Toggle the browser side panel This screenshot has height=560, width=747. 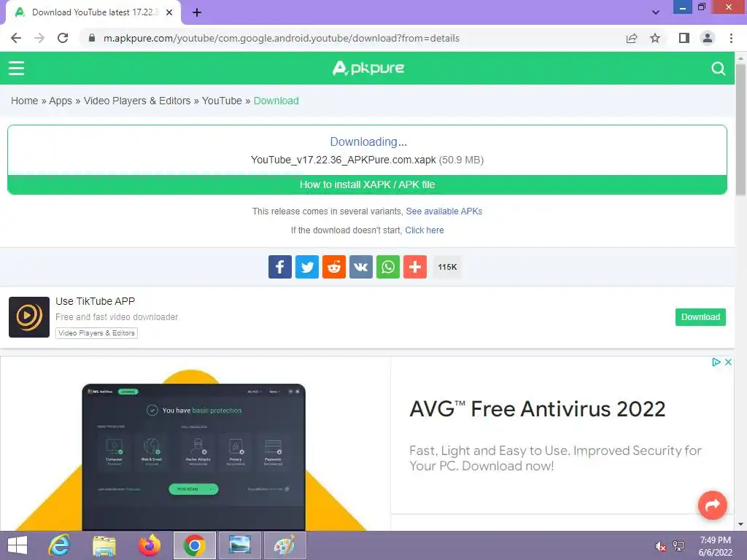click(684, 38)
